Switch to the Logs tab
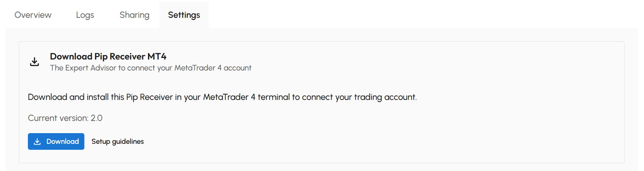The width and height of the screenshot is (644, 171). (85, 15)
